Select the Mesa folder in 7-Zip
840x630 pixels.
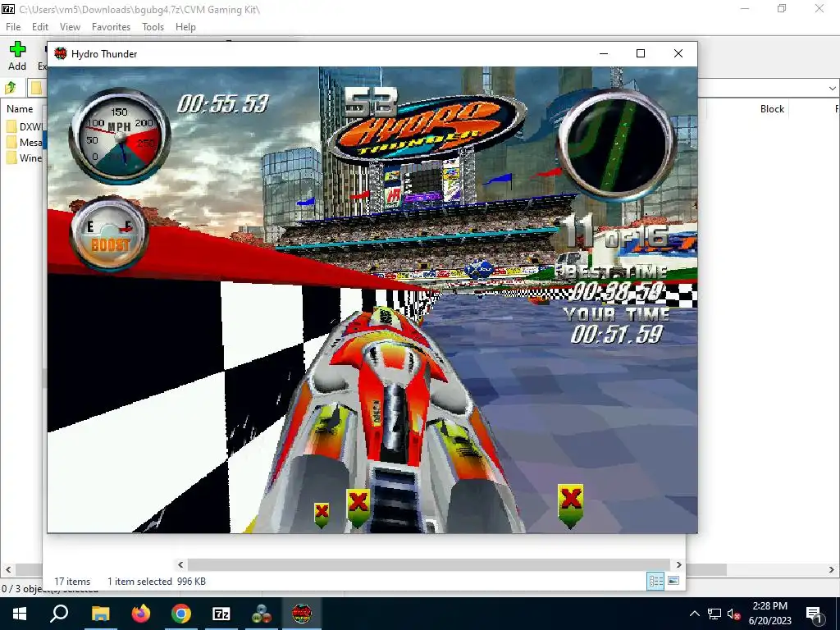25,143
